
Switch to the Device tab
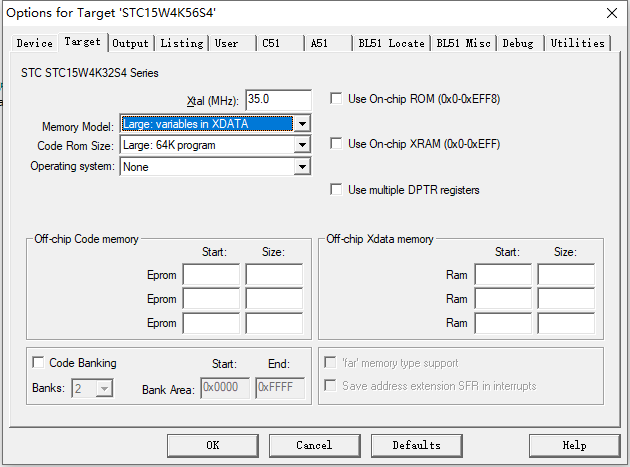tap(35, 43)
